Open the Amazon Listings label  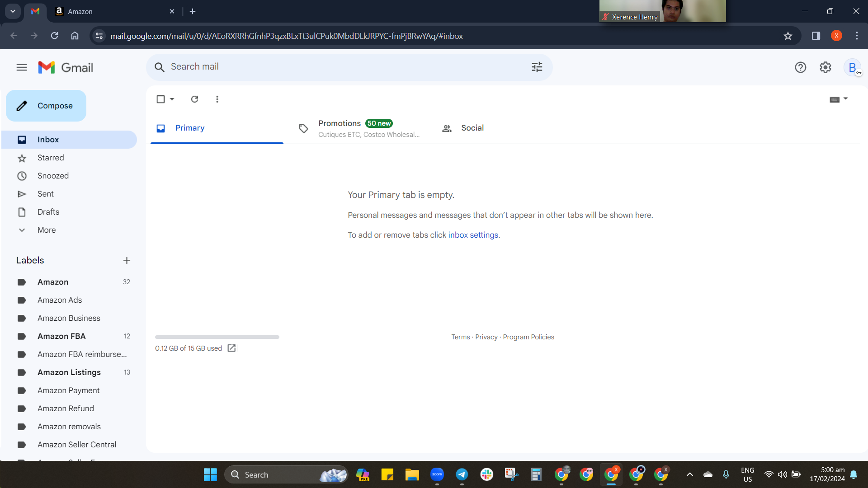click(x=69, y=372)
